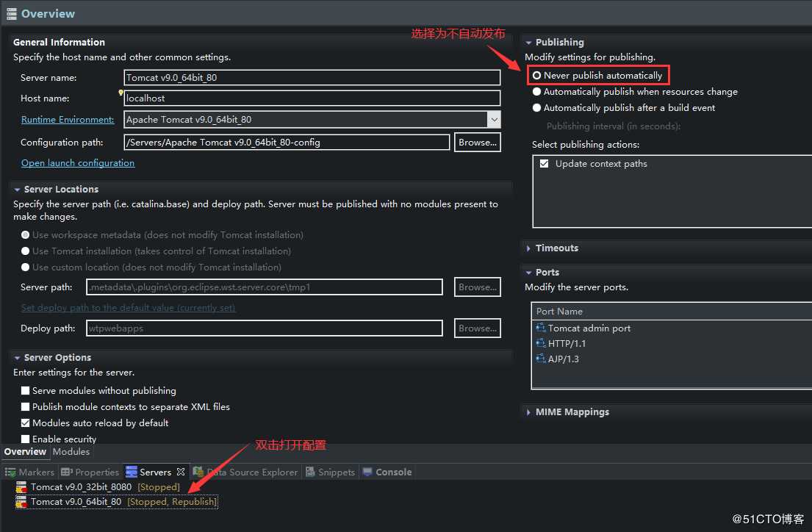812x532 pixels.
Task: Click the Runtime Environment link
Action: point(68,120)
